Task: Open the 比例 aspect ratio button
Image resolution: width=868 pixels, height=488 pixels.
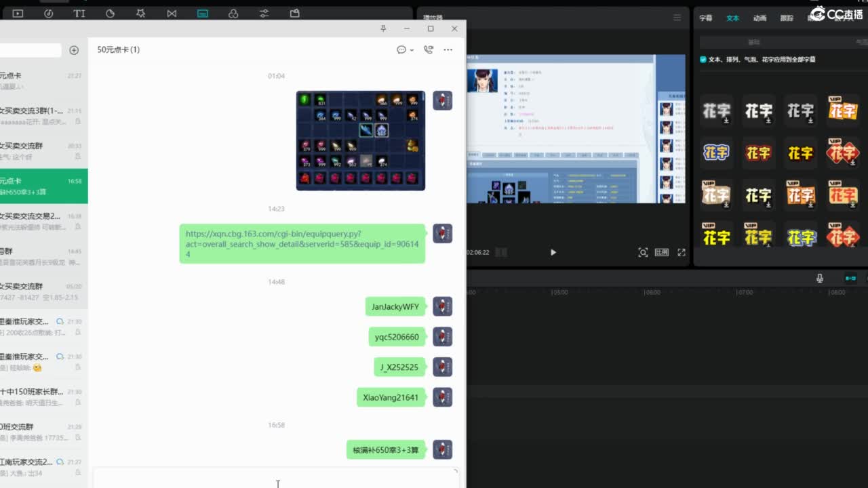Action: click(x=662, y=252)
